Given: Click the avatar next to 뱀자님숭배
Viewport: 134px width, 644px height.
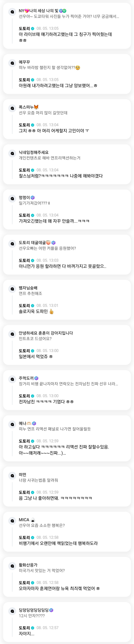Looking at the screenshot, I should click(12, 289).
